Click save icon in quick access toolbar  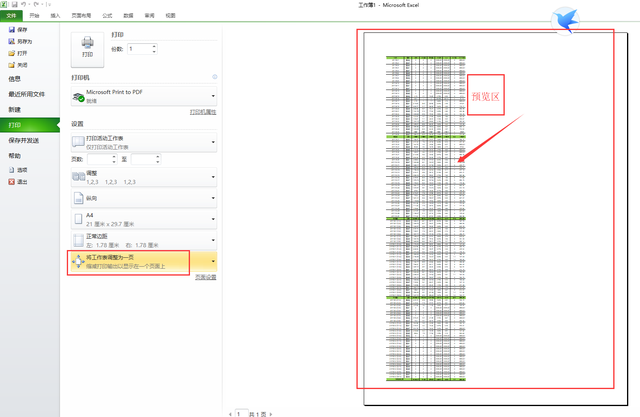pos(15,4)
